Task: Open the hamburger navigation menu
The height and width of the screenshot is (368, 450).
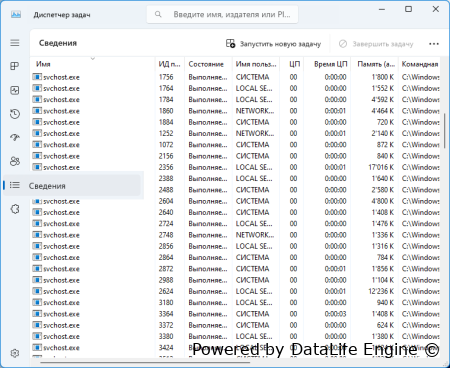Action: coord(15,43)
